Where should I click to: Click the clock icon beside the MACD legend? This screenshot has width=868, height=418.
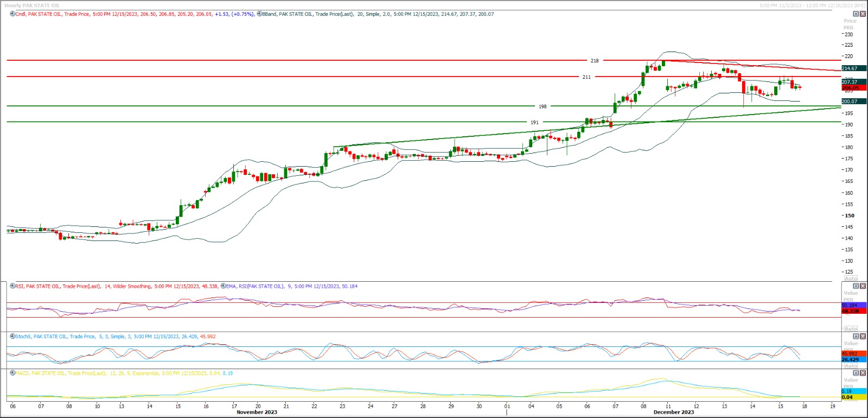[12, 373]
